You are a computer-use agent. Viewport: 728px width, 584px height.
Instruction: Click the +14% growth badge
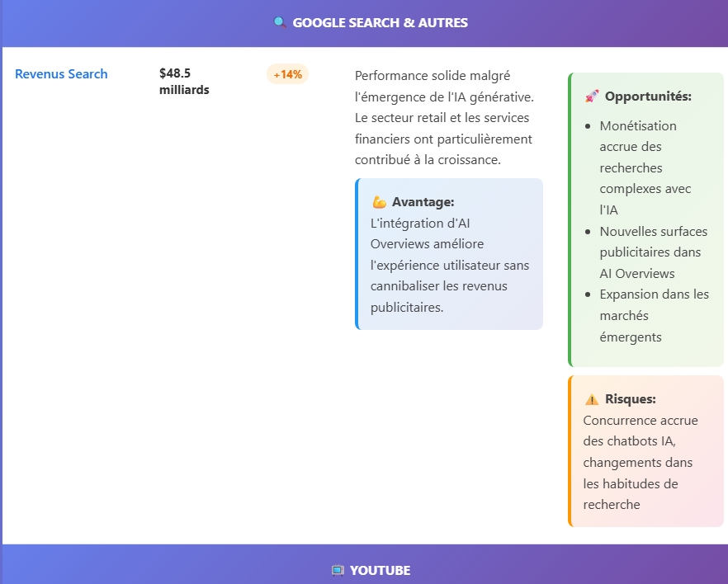pos(287,73)
